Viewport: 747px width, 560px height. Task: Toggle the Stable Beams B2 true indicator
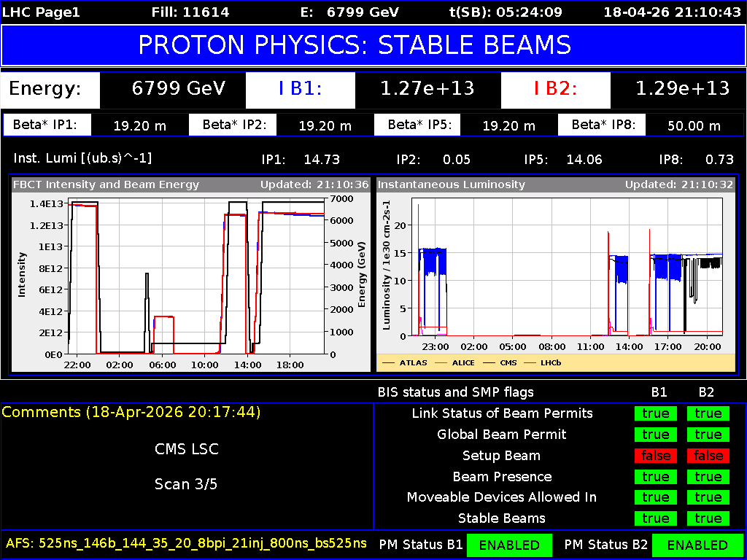coord(707,518)
